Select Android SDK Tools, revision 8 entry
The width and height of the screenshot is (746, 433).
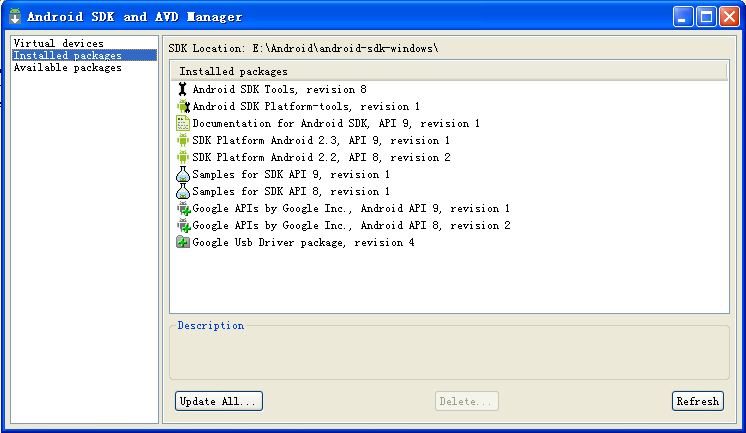(x=272, y=89)
